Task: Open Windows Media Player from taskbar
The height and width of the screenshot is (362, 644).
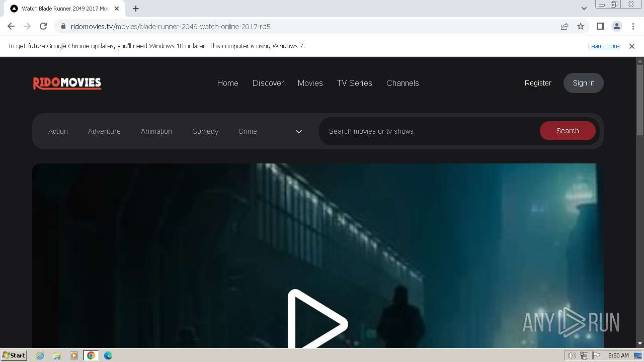Action: (x=74, y=355)
